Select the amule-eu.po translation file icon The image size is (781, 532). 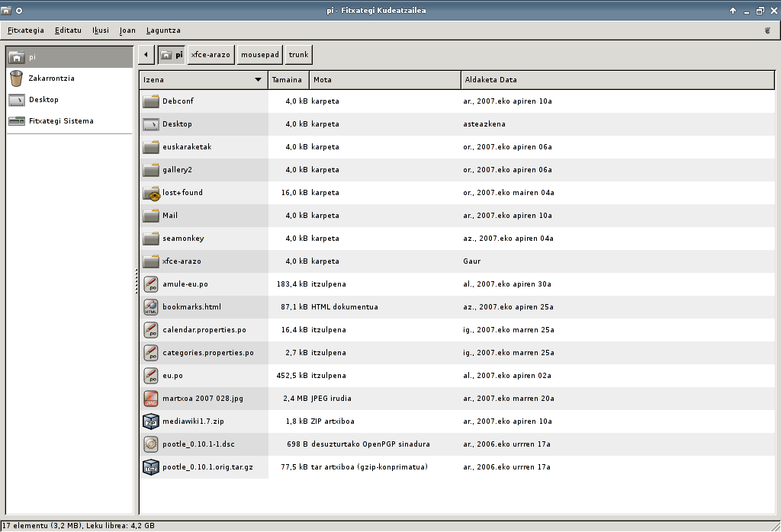click(151, 284)
